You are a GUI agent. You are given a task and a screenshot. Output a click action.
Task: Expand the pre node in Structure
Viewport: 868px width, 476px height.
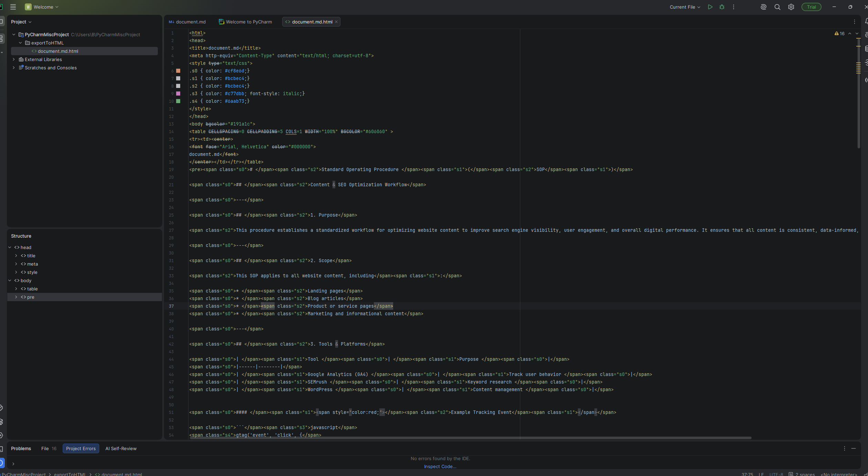(16, 297)
